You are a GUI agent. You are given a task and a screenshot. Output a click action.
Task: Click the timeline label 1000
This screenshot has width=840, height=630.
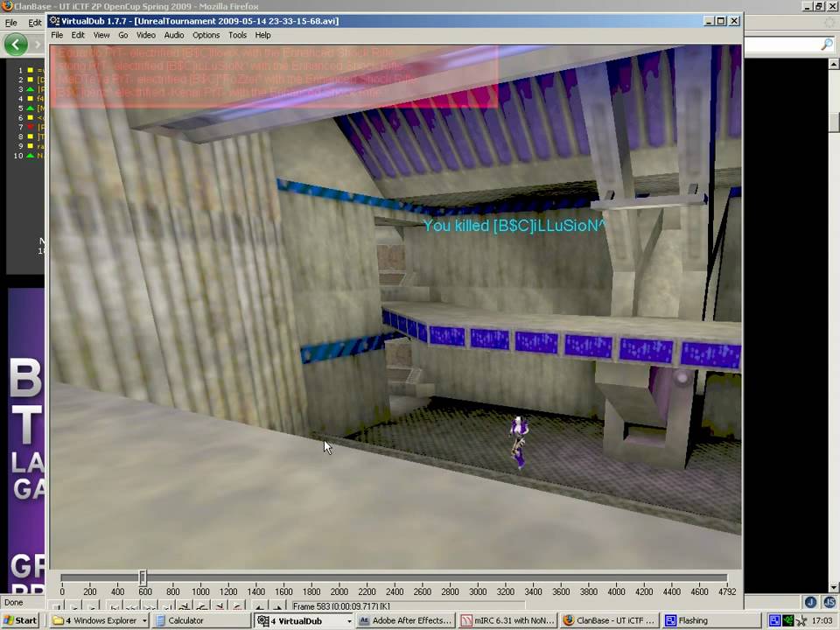click(x=200, y=591)
